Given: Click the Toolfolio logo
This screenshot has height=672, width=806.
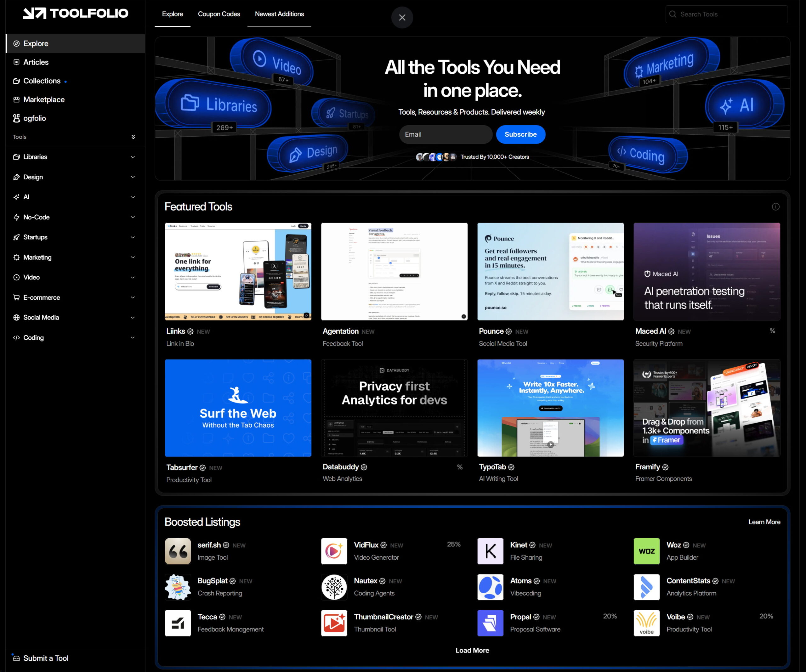Looking at the screenshot, I should click(75, 14).
